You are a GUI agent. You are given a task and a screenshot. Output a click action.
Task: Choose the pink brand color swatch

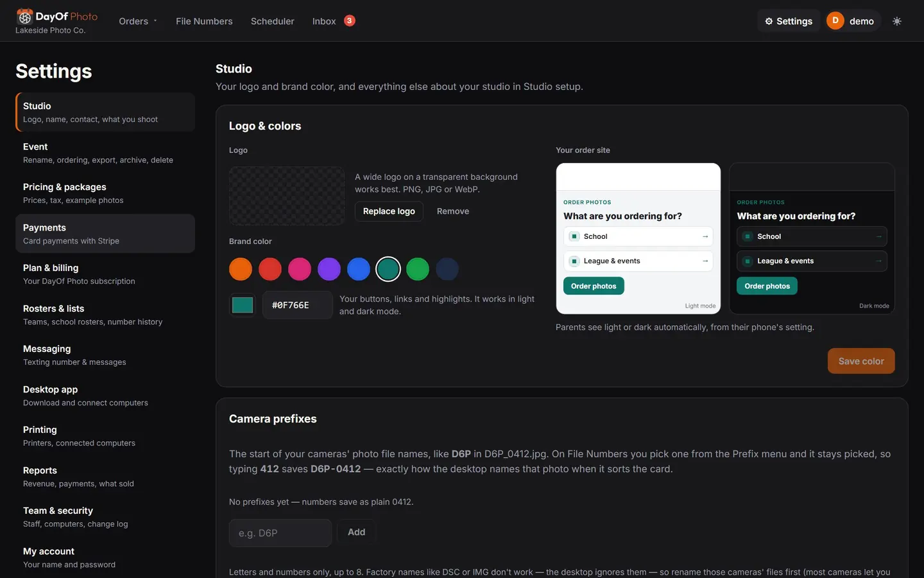(300, 269)
